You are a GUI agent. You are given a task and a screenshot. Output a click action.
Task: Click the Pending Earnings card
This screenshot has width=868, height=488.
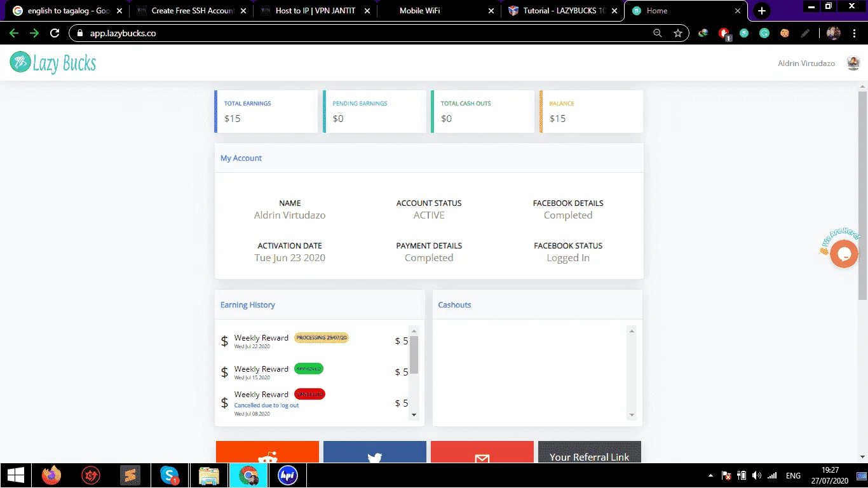[x=374, y=111]
